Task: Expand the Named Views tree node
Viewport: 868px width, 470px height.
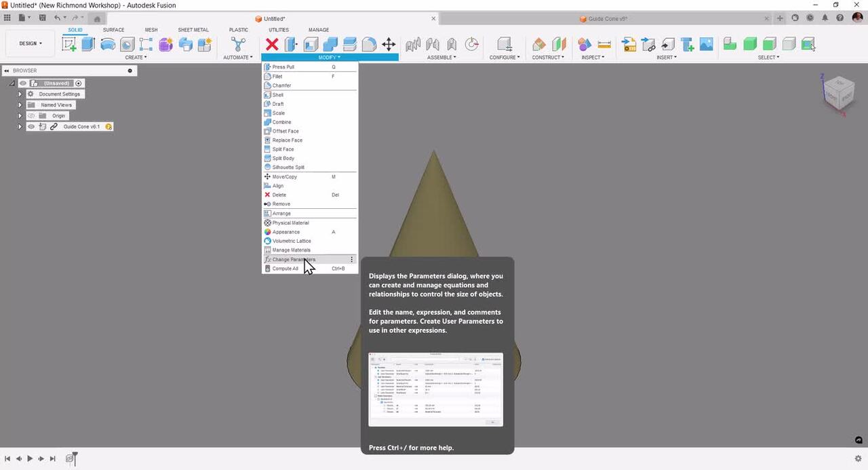Action: pos(20,105)
